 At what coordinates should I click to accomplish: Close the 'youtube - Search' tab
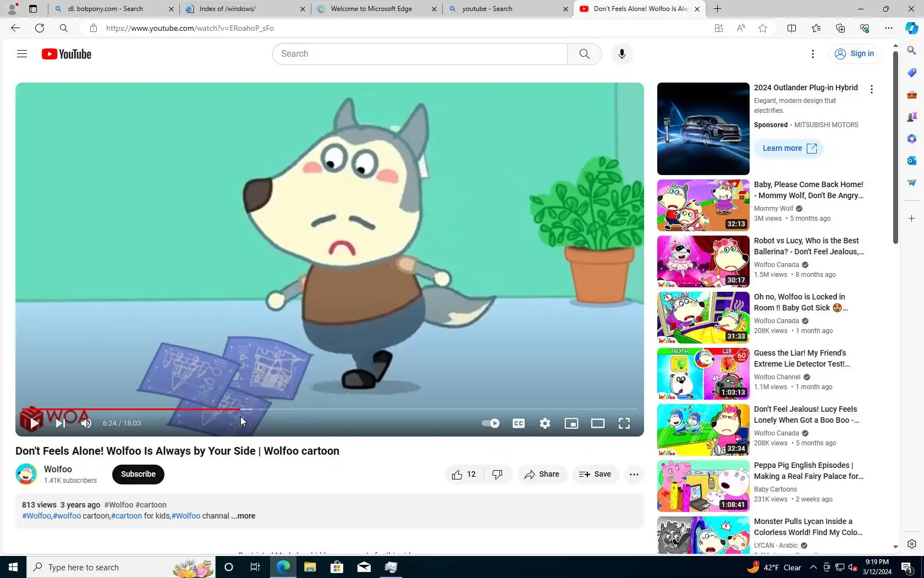tap(565, 9)
